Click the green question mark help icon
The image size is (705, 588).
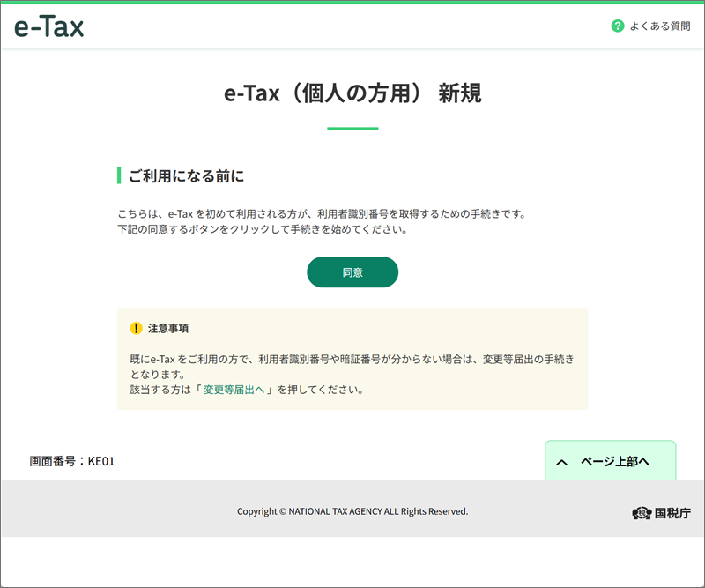tap(618, 26)
